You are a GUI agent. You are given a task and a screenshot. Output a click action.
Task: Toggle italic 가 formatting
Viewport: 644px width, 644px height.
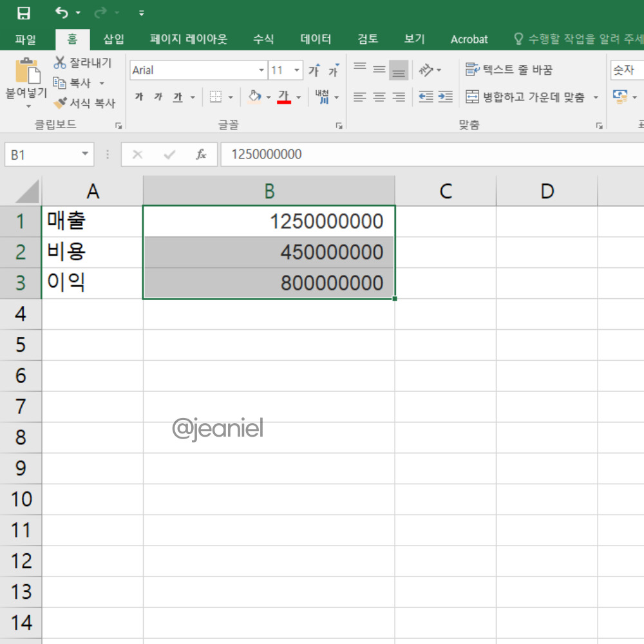click(158, 97)
